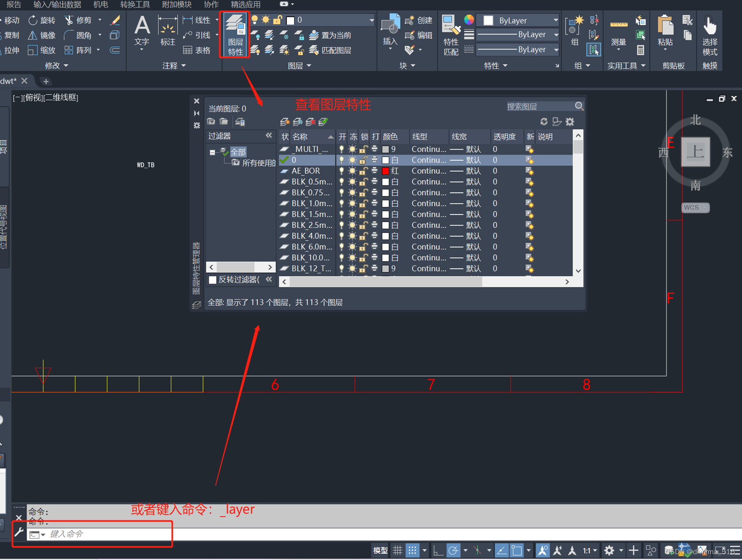Click the new drawing tab plus button

(x=45, y=81)
